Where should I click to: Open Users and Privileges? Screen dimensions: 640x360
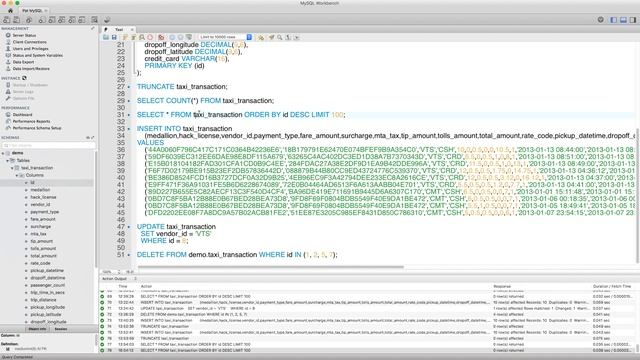(x=30, y=49)
